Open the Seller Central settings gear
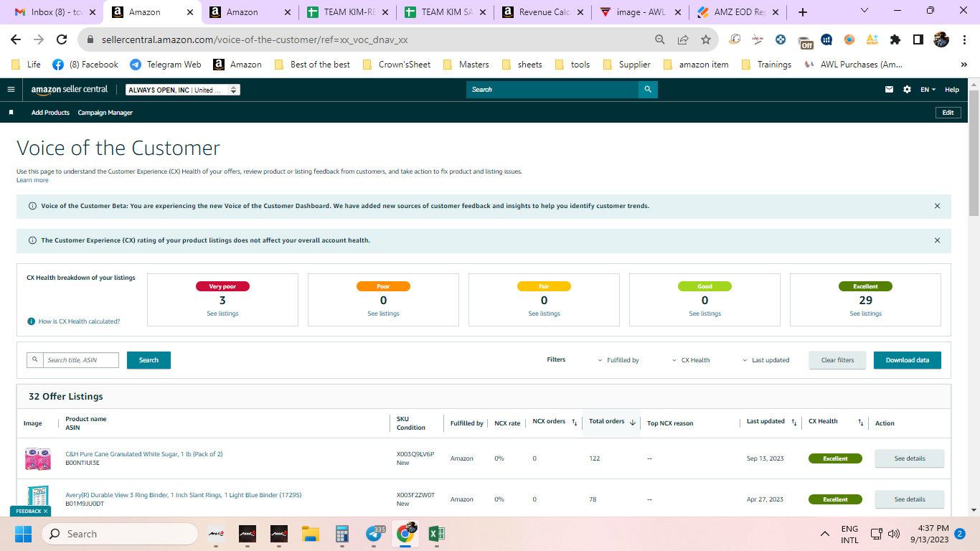This screenshot has width=980, height=551. click(907, 90)
